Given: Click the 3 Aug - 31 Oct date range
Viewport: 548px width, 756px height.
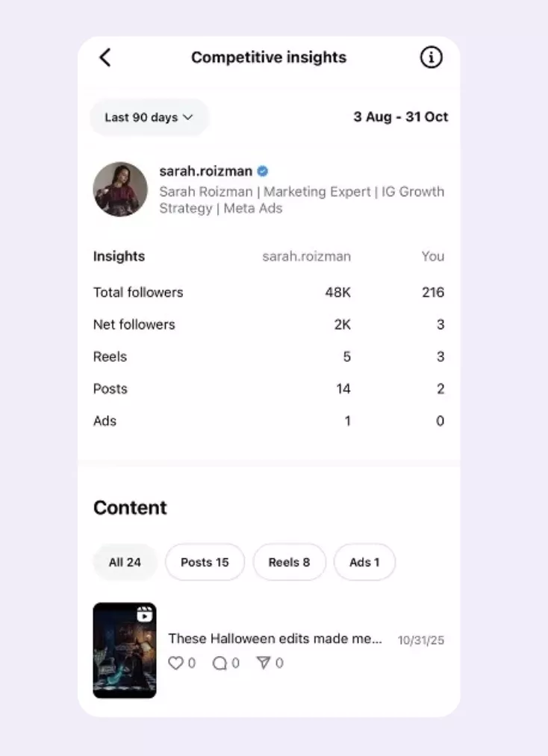Looking at the screenshot, I should click(x=400, y=117).
